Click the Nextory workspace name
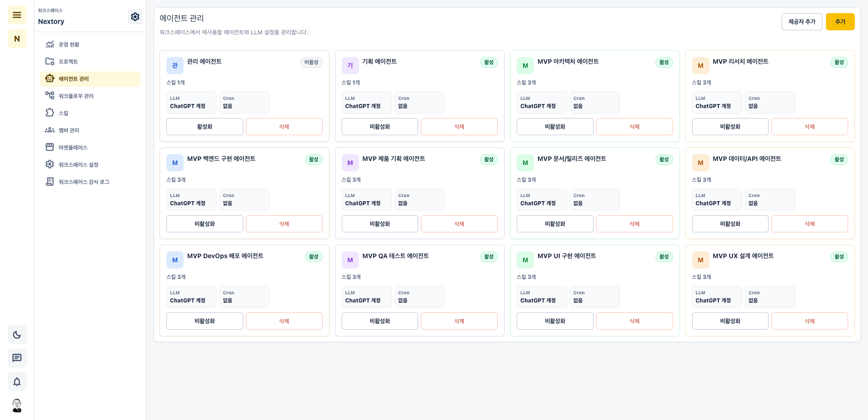The width and height of the screenshot is (868, 420). pyautogui.click(x=51, y=21)
